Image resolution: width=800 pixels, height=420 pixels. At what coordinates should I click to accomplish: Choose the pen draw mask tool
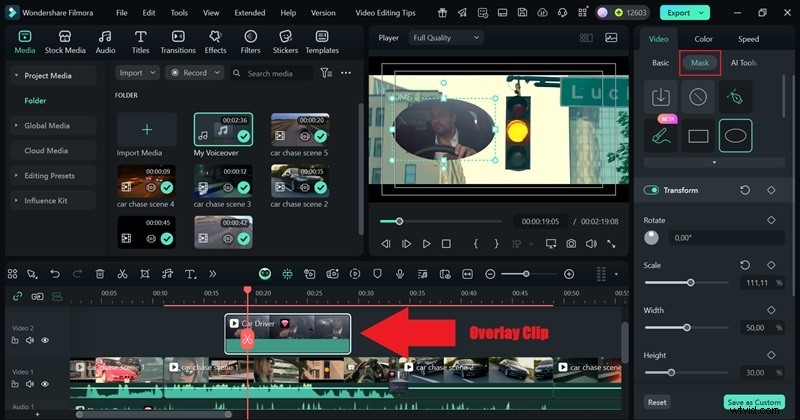[735, 96]
